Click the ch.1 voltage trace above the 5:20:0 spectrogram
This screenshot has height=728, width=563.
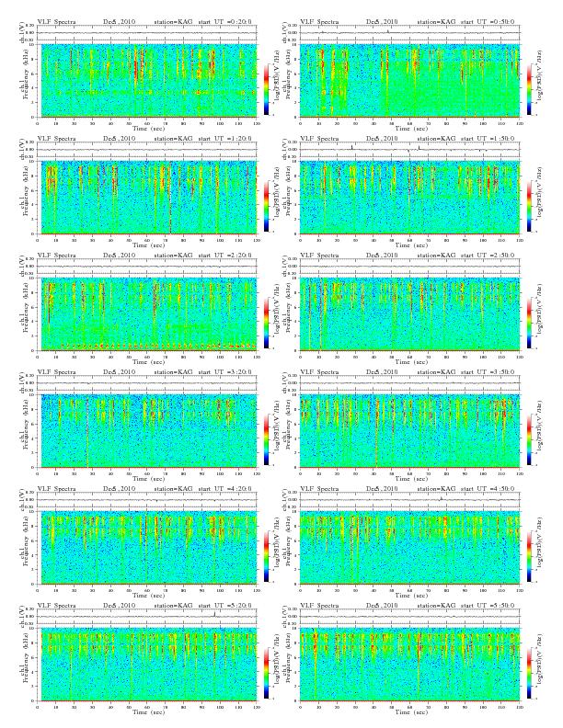[149, 617]
